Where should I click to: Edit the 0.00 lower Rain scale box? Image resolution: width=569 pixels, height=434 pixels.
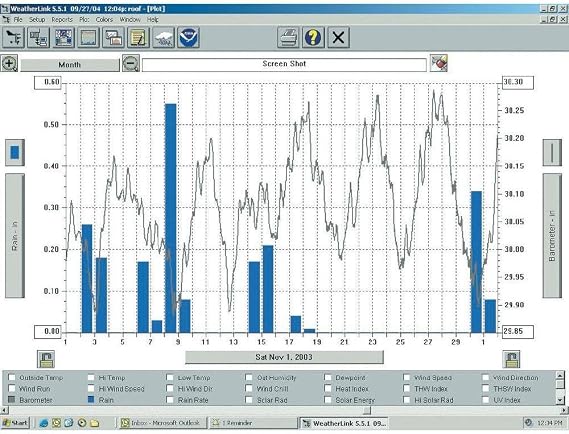click(x=48, y=332)
